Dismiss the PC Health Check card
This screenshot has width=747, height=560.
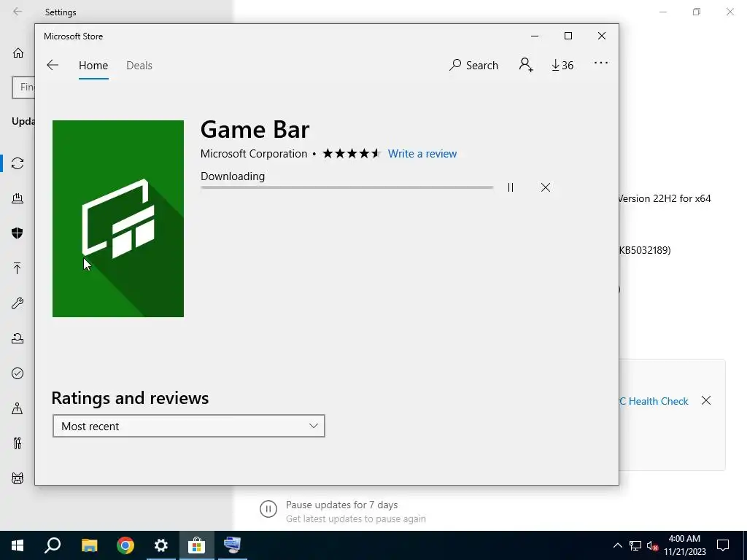[706, 400]
